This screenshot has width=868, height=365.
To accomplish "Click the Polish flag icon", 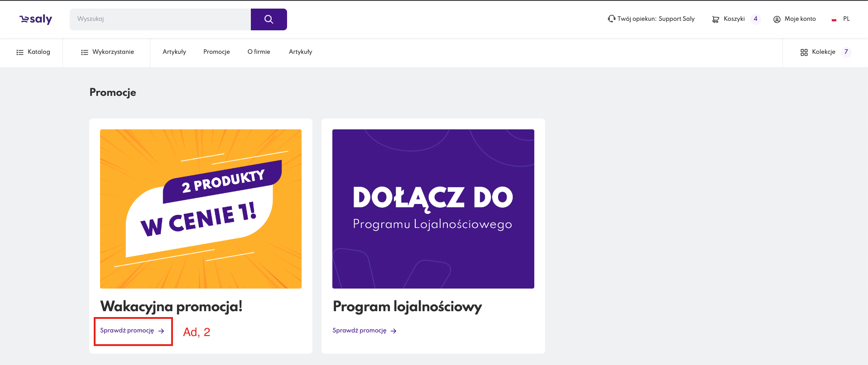I will coord(834,19).
